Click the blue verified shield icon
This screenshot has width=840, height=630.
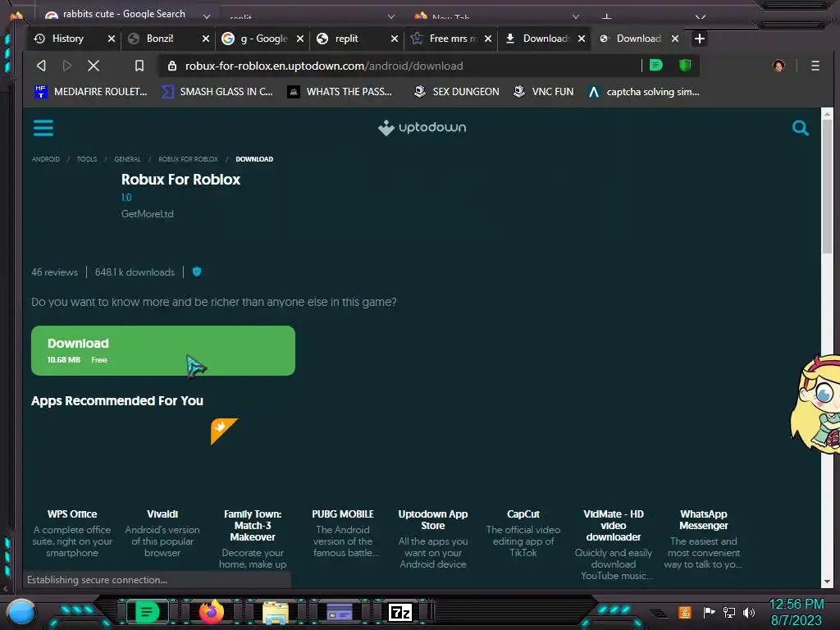click(x=197, y=272)
